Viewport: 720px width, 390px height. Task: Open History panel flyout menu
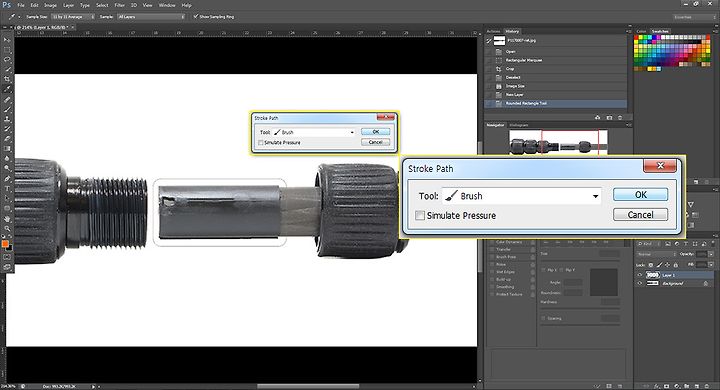[628, 31]
